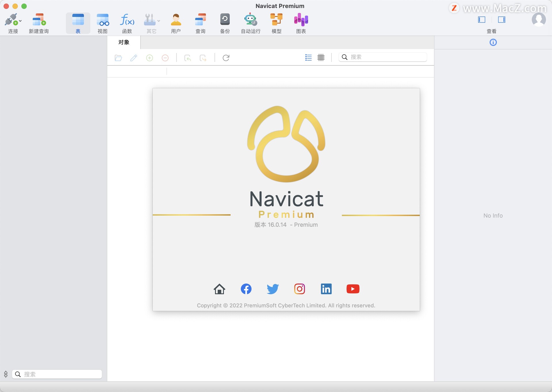Screen dimensions: 552x392
Task: Click the general info (i) icon
Action: 493,43
